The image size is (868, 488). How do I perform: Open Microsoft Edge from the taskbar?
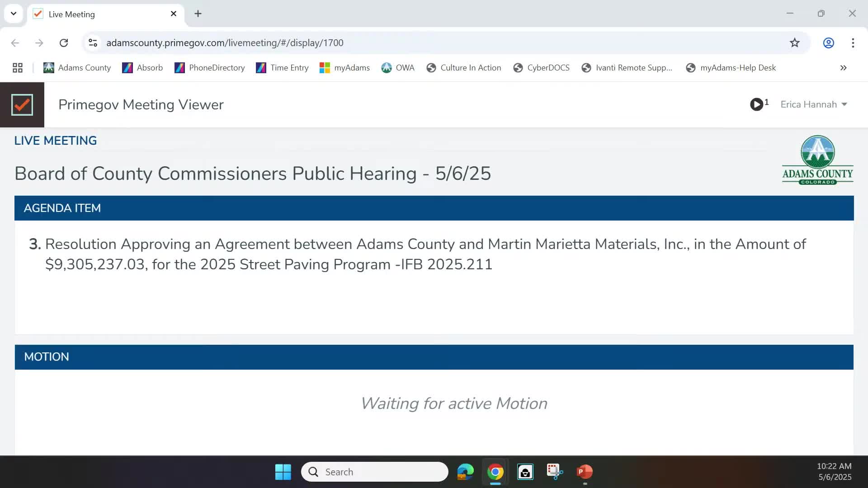click(x=465, y=472)
